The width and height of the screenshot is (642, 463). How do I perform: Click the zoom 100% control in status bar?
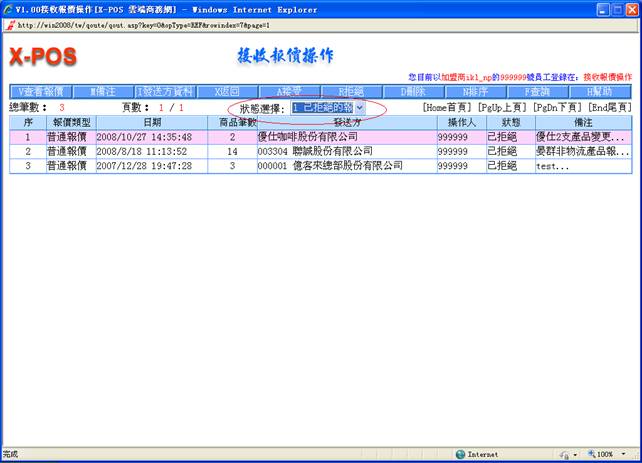tap(604, 453)
